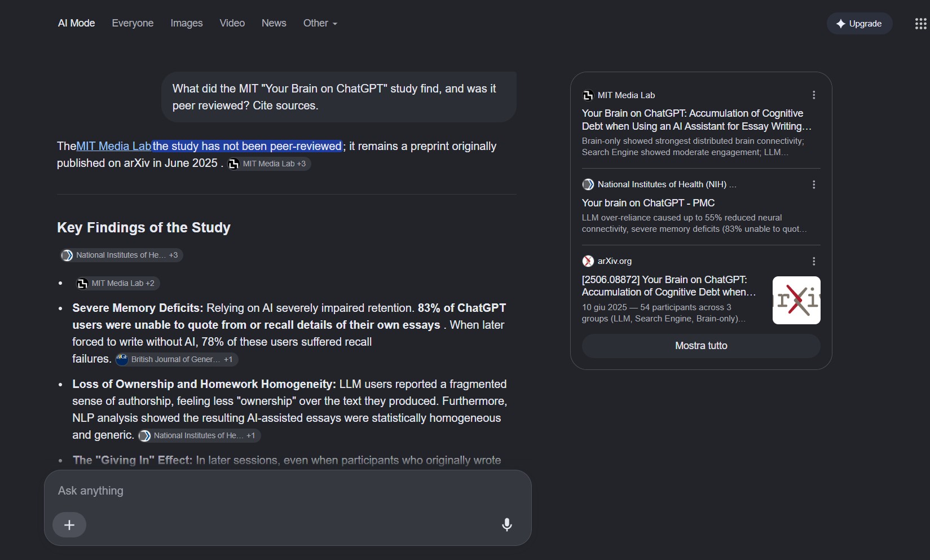This screenshot has height=560, width=930.
Task: Click the Upgrade button
Action: pyautogui.click(x=860, y=24)
